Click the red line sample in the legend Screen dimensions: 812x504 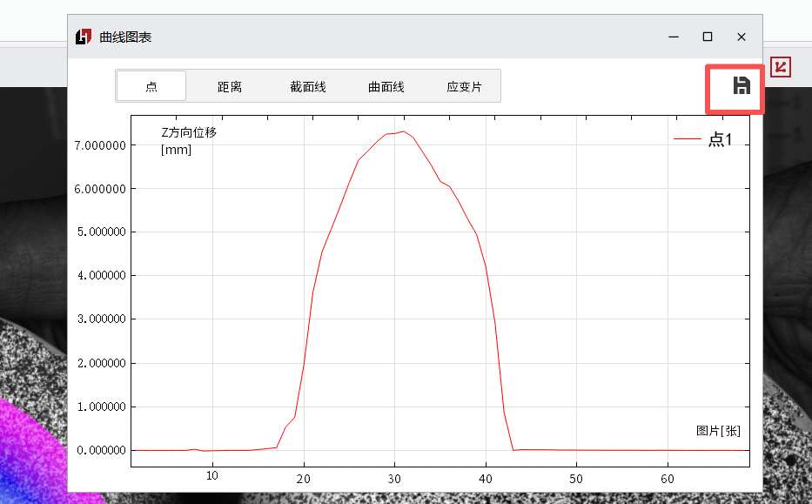688,139
